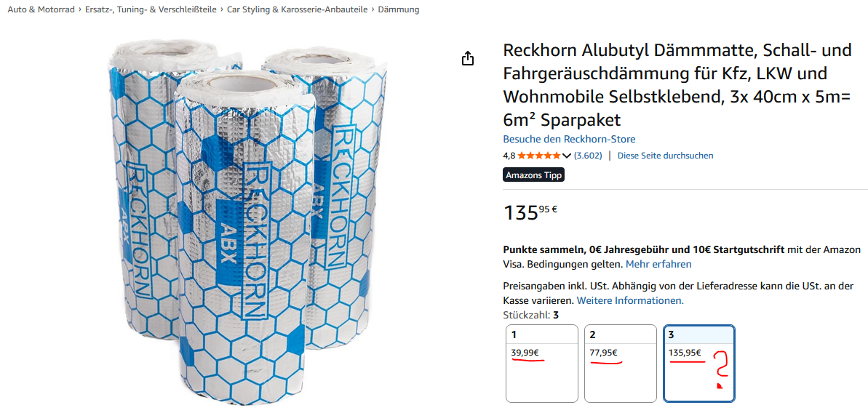Visit the Reckhorn-Store link
This screenshot has height=413, width=868.
tap(569, 139)
